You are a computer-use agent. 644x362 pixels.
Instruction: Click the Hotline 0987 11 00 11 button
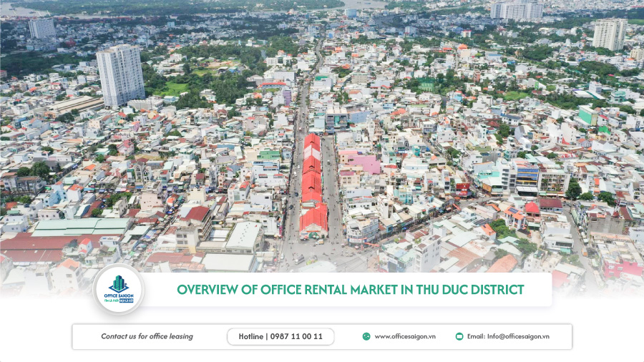point(280,336)
